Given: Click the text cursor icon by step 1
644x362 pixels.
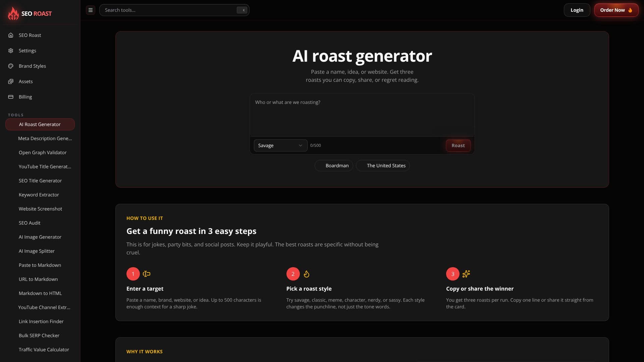Looking at the screenshot, I should (147, 274).
